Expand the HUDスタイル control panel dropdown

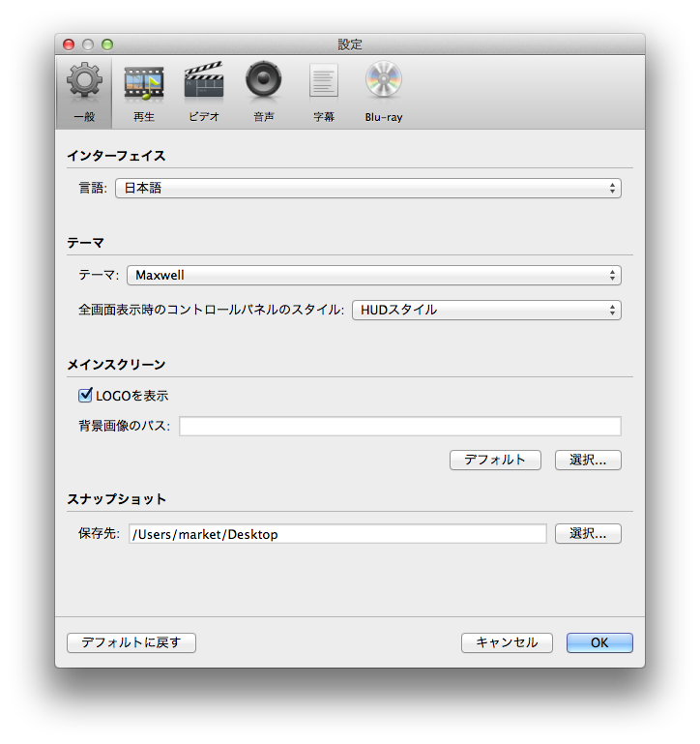(485, 311)
